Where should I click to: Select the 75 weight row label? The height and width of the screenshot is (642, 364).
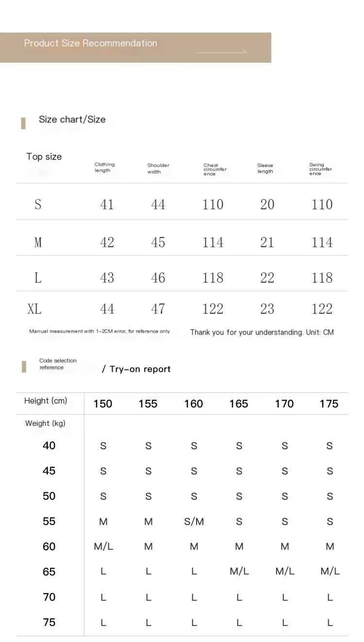49,622
